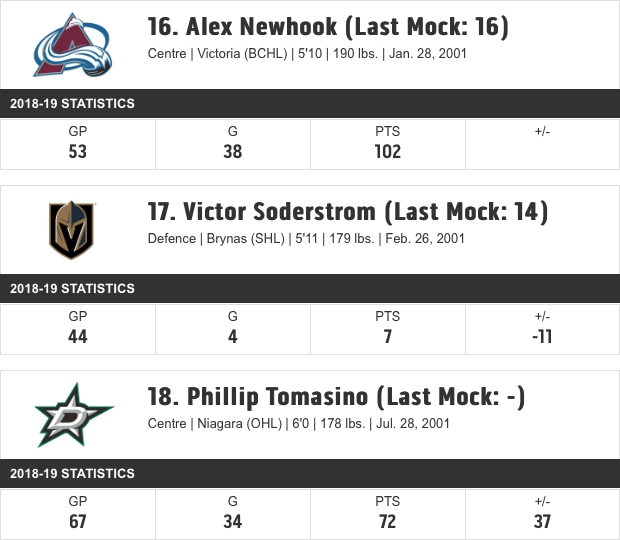Click Soderstrom's 2018-19 Statistics header bar

click(x=310, y=288)
